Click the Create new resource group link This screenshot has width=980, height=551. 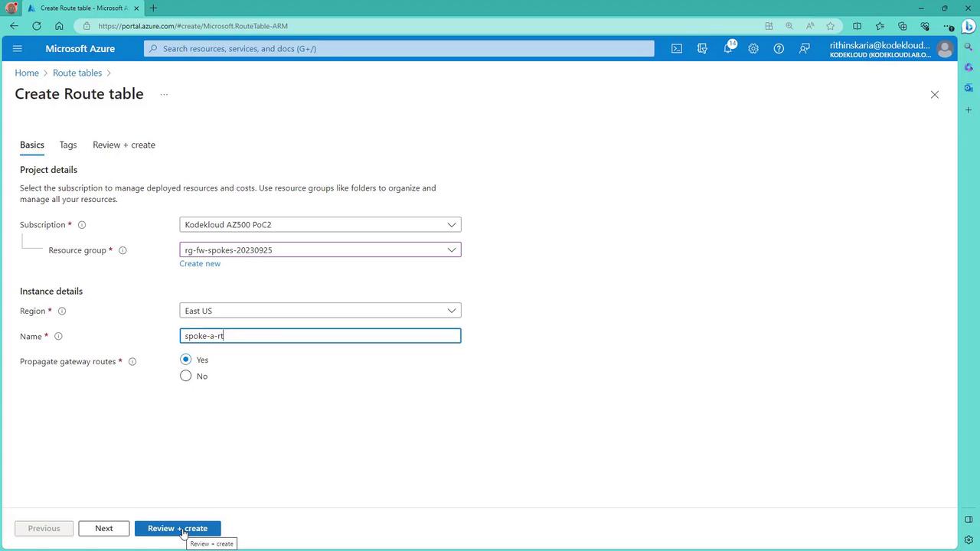click(x=200, y=264)
